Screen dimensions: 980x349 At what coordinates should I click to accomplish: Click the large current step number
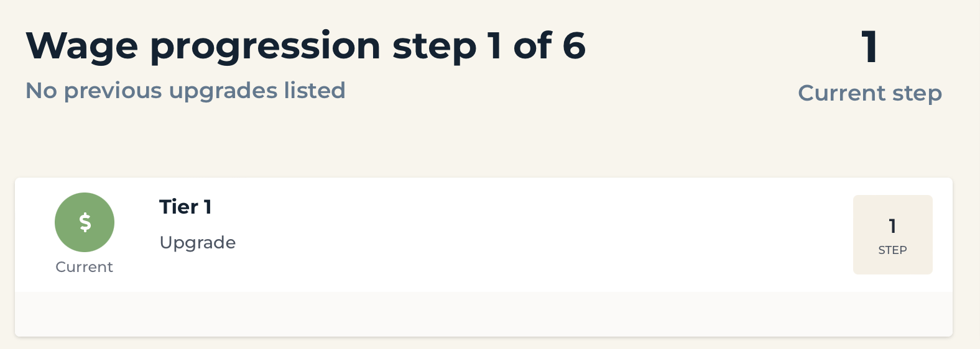tap(869, 47)
